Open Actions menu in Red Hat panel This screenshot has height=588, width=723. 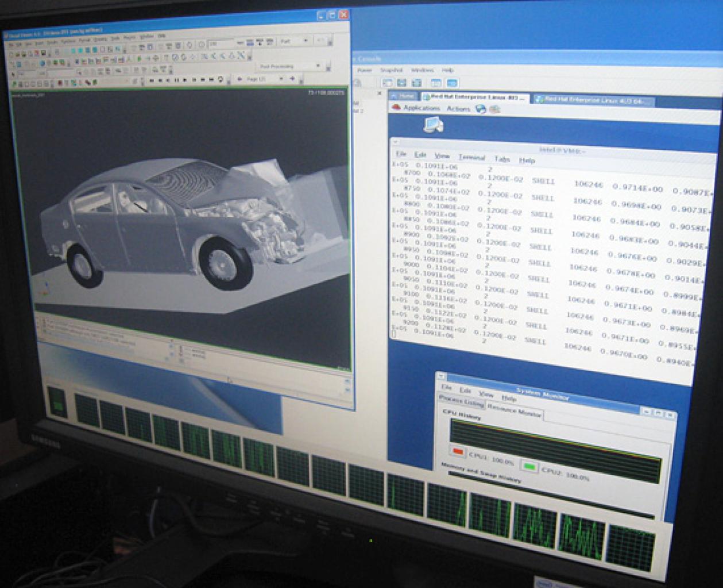(x=458, y=109)
